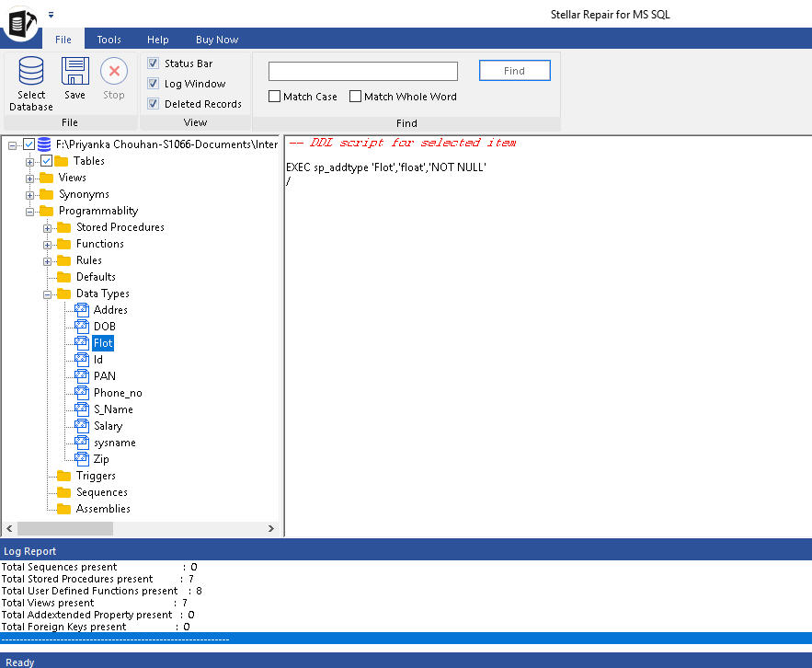The width and height of the screenshot is (812, 668).
Task: Open the Buy Now tab
Action: (x=217, y=40)
